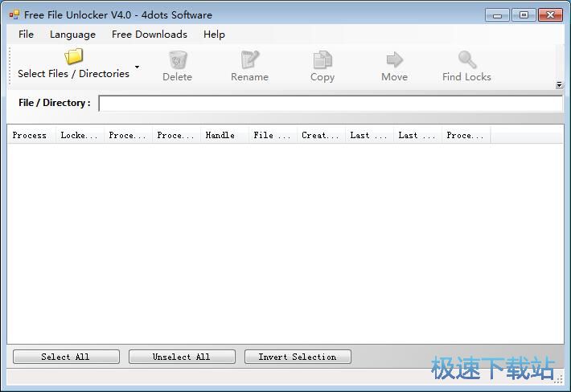Click the Unselect All button
The image size is (571, 392).
point(182,357)
